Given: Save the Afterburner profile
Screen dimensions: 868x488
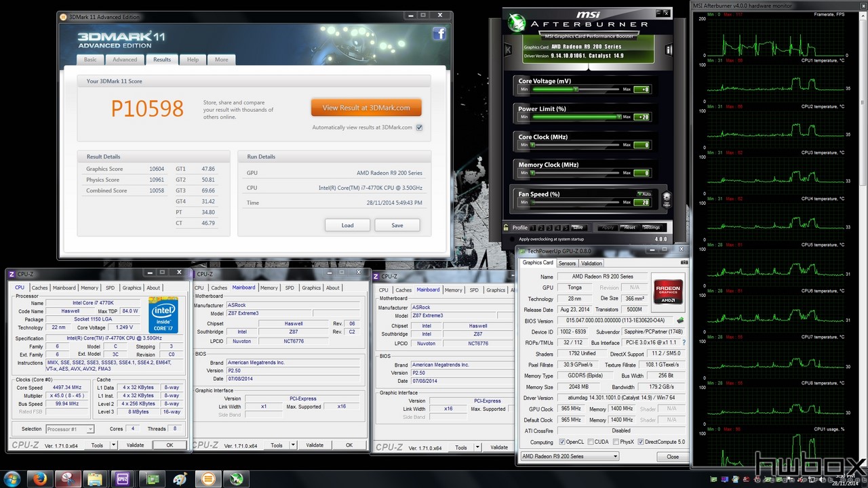Looking at the screenshot, I should coord(577,228).
